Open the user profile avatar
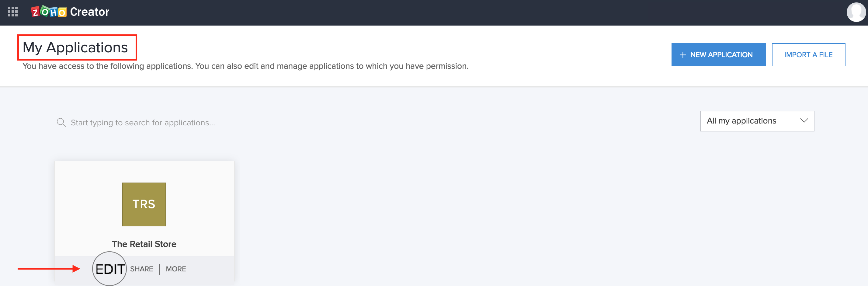 (856, 12)
